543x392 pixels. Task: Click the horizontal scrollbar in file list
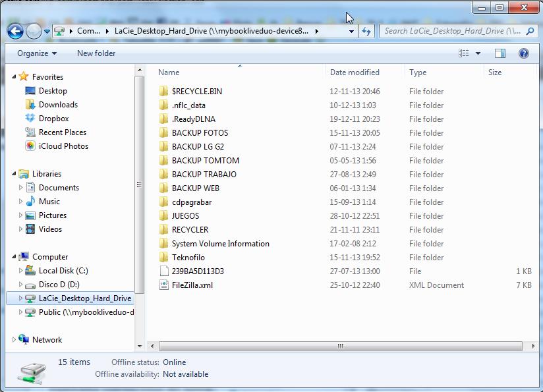[x=340, y=346]
